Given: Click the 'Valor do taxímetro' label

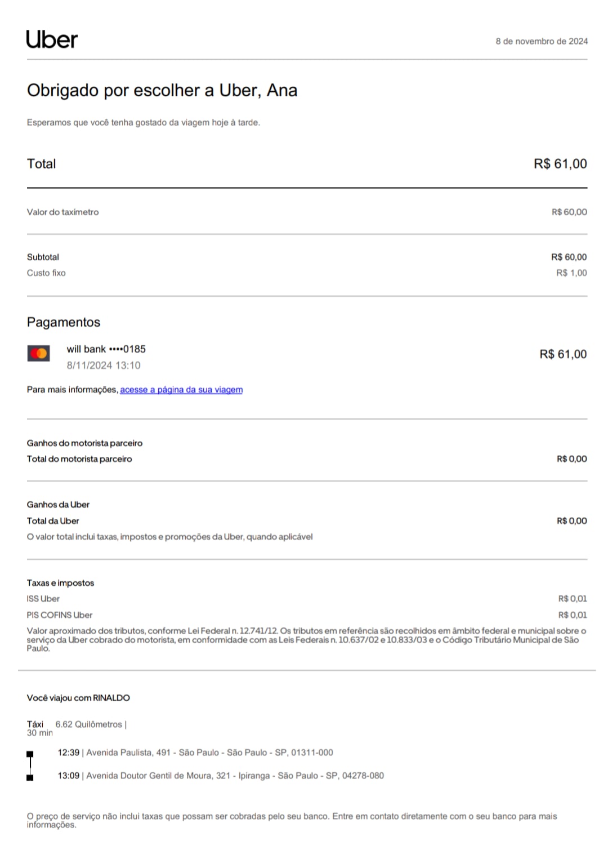Looking at the screenshot, I should 62,212.
